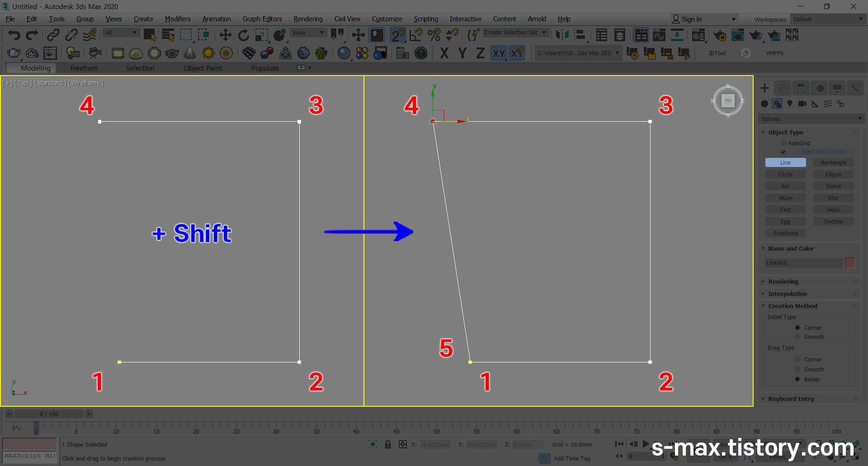The width and height of the screenshot is (868, 466).
Task: Click the Redo arrow icon
Action: (32, 35)
